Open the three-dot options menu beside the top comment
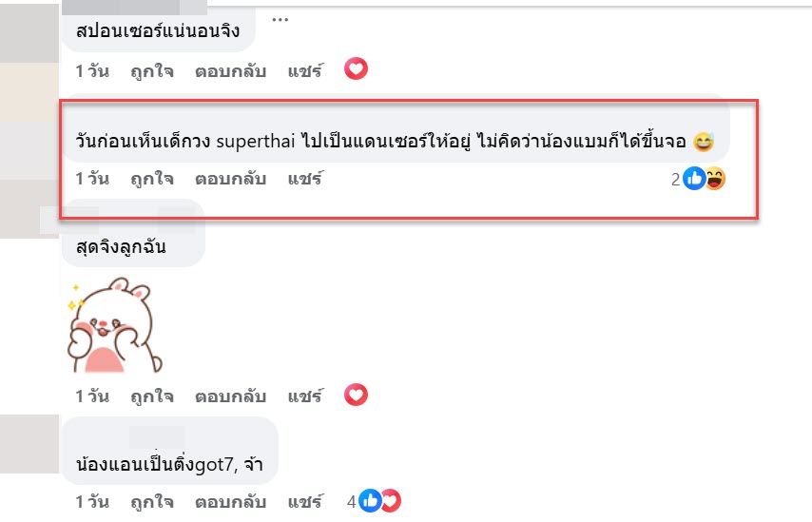The image size is (812, 522). pos(280,19)
